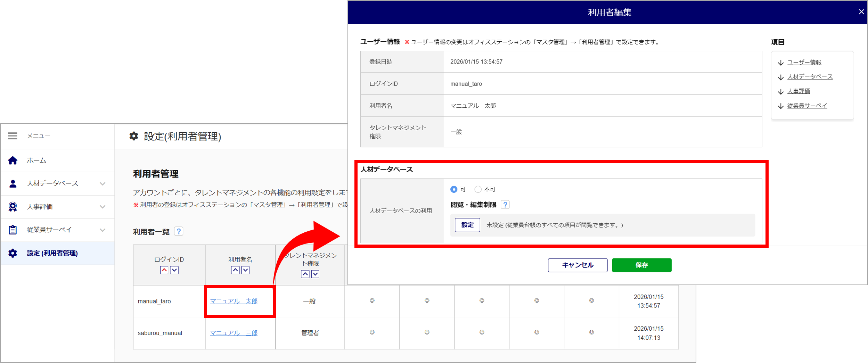Image resolution: width=868 pixels, height=363 pixels.
Task: Sort 利用者名 column descending
Action: coord(246,270)
